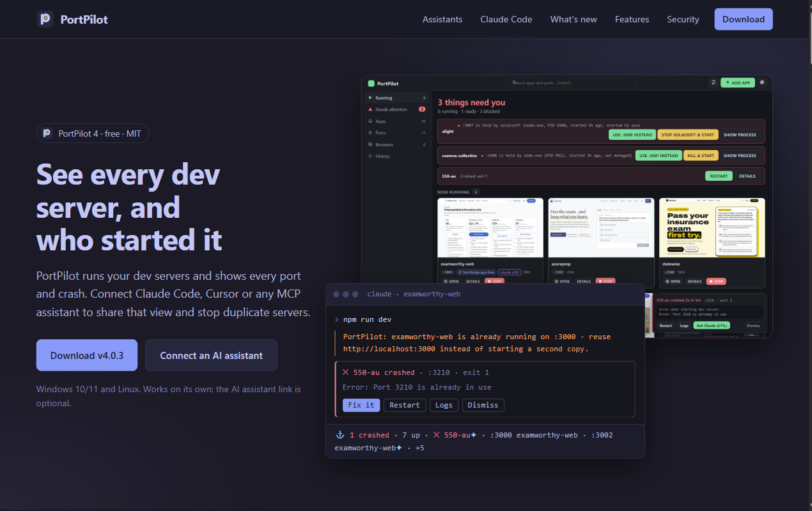Click the 'Error: Port 3210 is already in use' terminal line
The height and width of the screenshot is (511, 812).
pyautogui.click(x=417, y=387)
